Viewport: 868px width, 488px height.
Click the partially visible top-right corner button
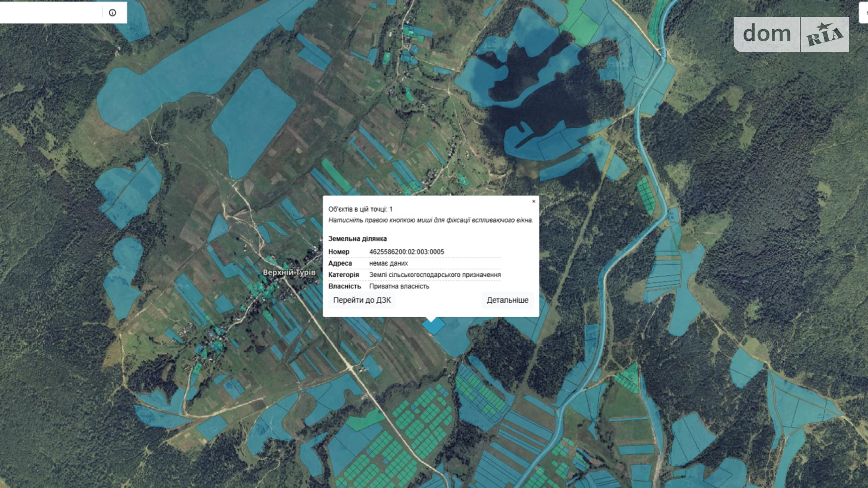pos(864,13)
